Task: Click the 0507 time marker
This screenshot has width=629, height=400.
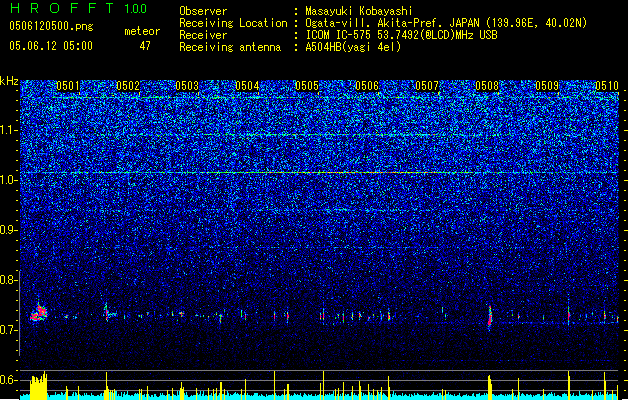Action: click(x=427, y=86)
